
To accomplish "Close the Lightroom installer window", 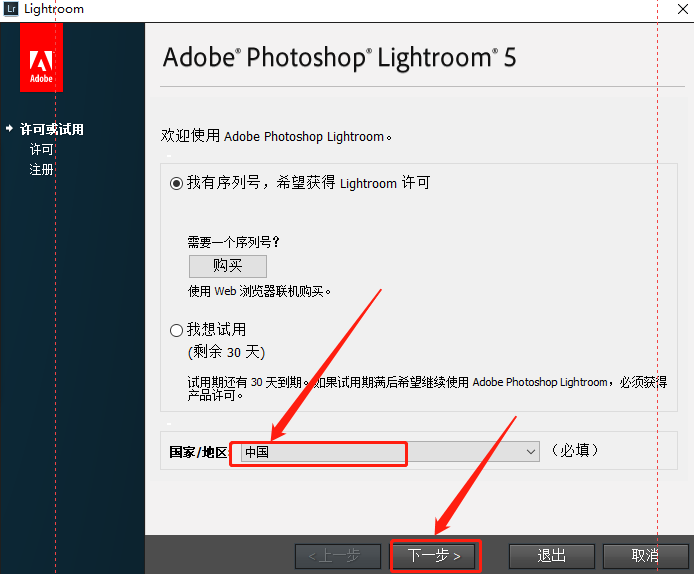I will pos(683,9).
